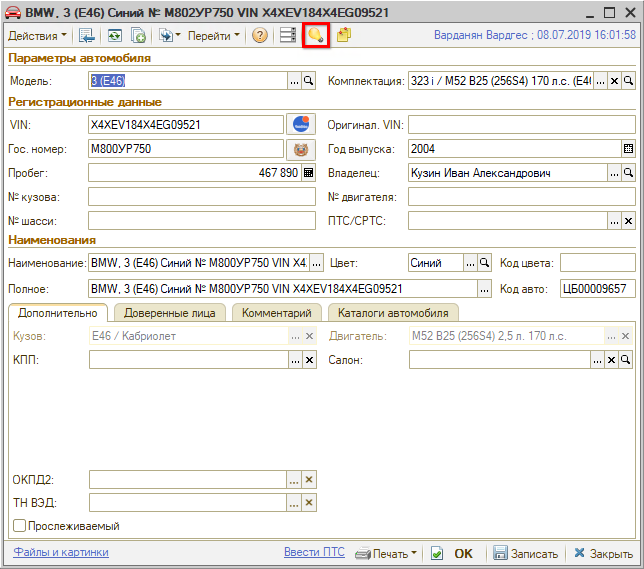Toggle the Прослеживаемый checkbox
The height and width of the screenshot is (569, 644).
tap(19, 526)
